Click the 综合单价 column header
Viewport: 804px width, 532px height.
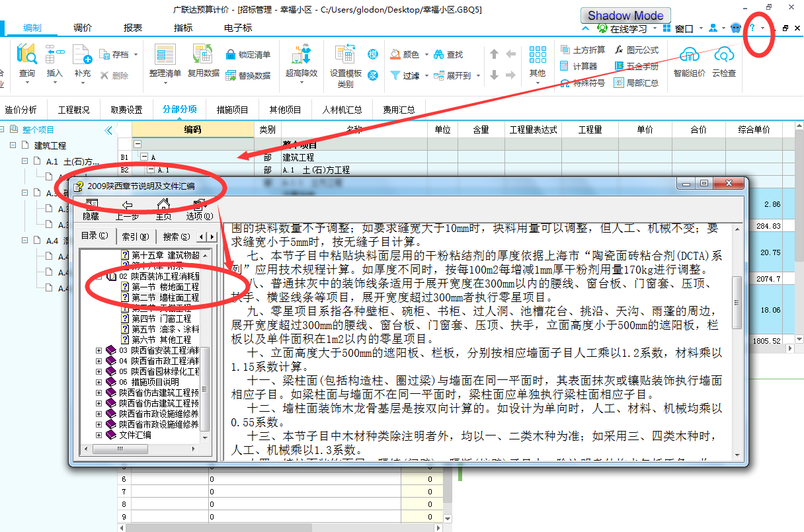[x=754, y=130]
